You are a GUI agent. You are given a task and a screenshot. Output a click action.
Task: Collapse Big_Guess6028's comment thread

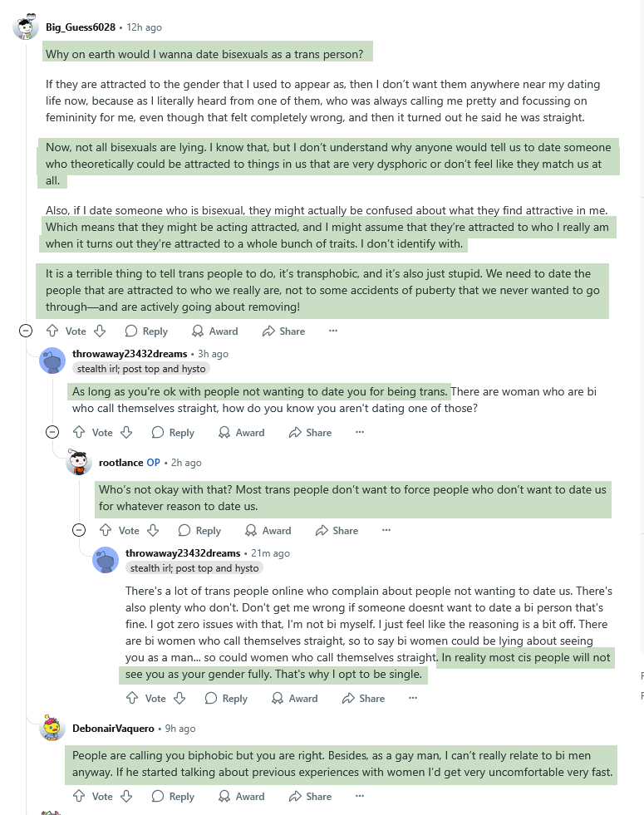point(26,331)
